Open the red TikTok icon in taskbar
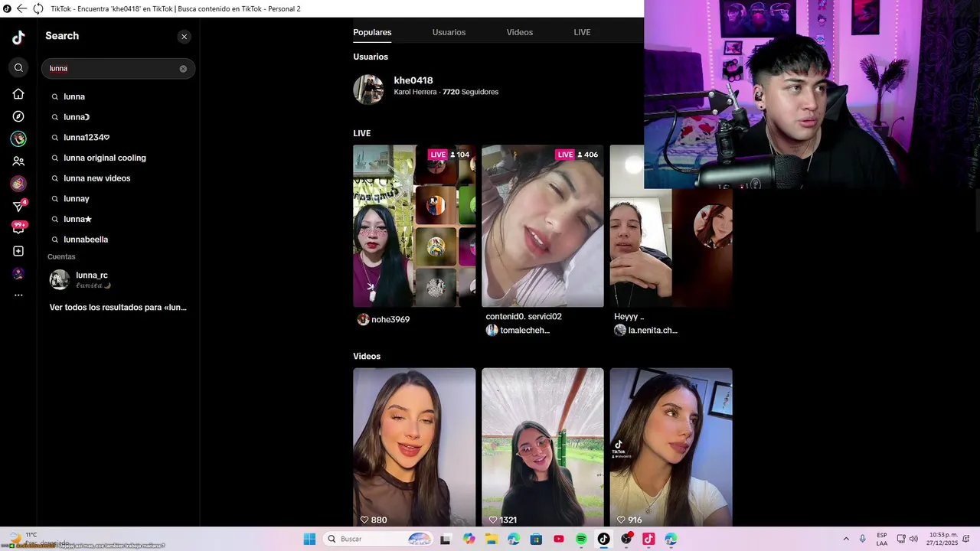The height and width of the screenshot is (551, 980). (x=648, y=539)
